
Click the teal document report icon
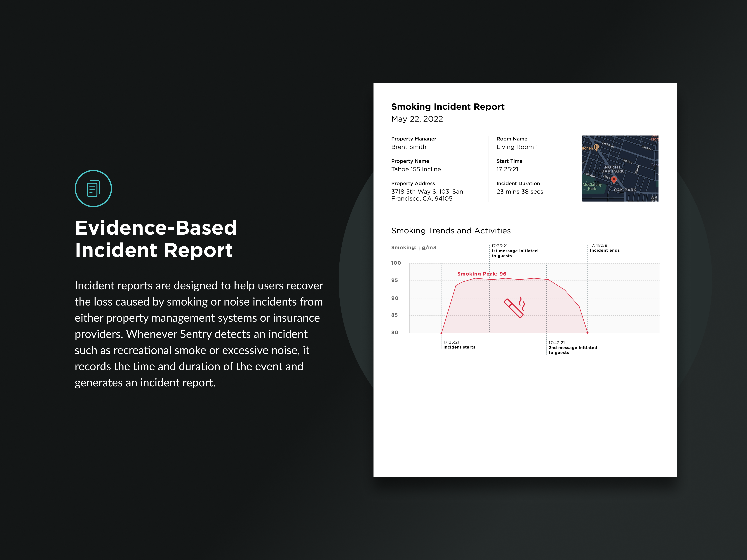coord(93,188)
